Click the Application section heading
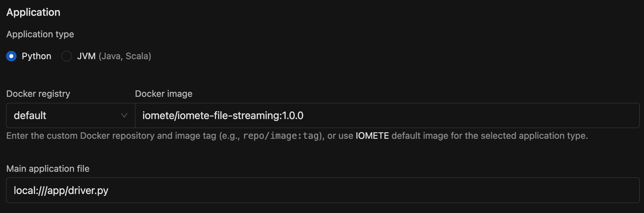The height and width of the screenshot is (213, 644). 33,12
